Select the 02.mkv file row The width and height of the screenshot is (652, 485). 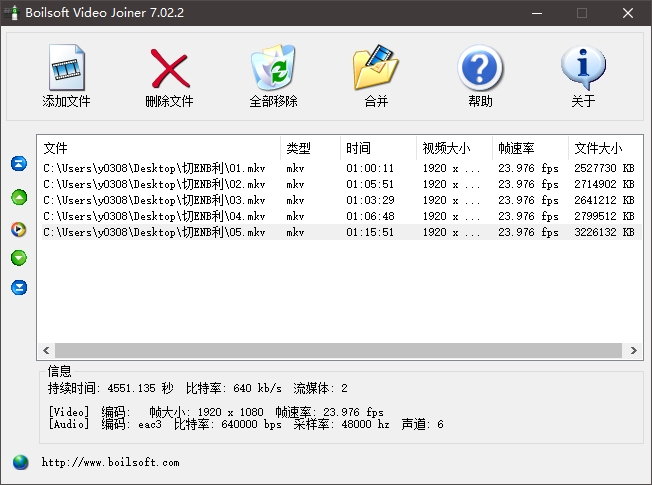(x=341, y=184)
